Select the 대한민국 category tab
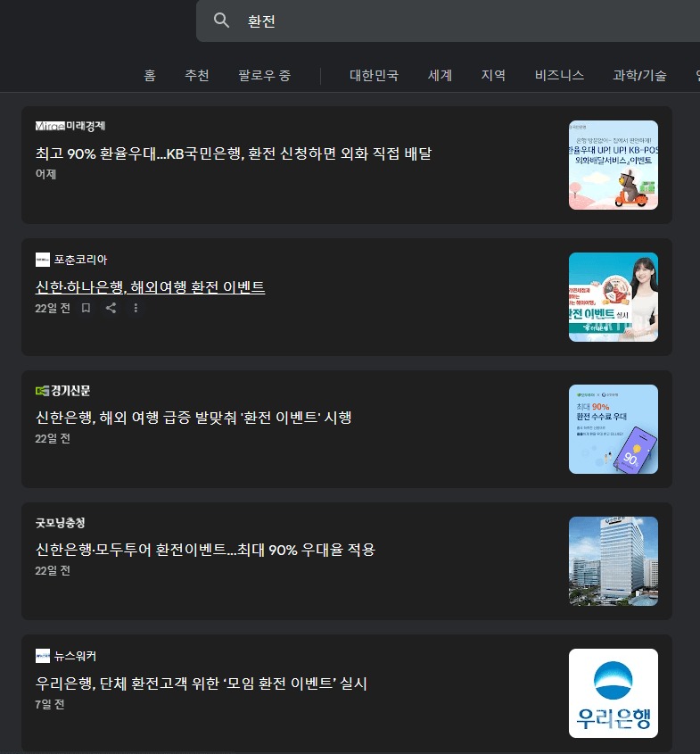 pyautogui.click(x=374, y=75)
